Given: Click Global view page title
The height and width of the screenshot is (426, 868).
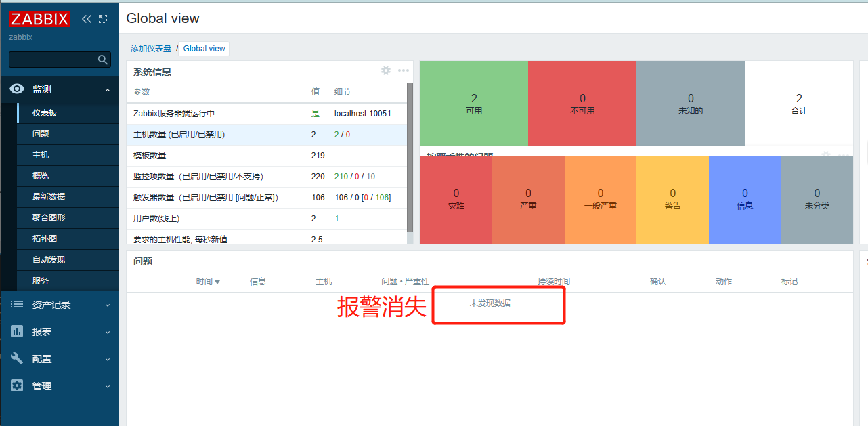Looking at the screenshot, I should tap(163, 18).
